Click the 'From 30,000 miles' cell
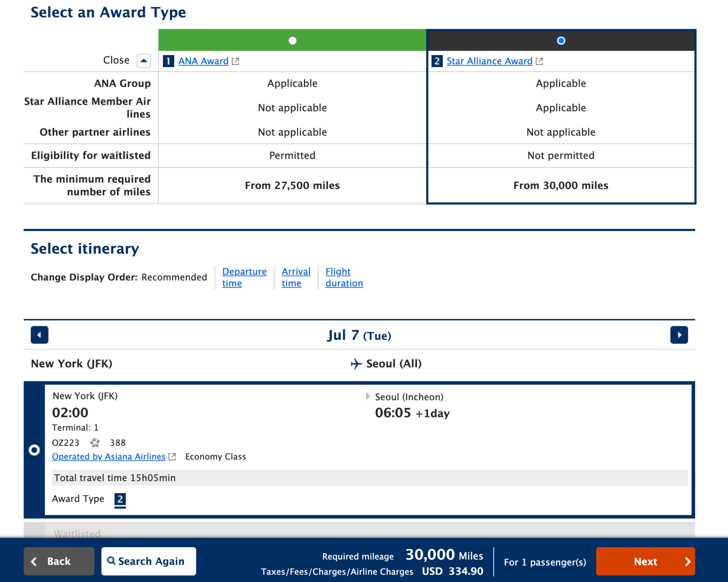728x582 pixels. point(561,185)
